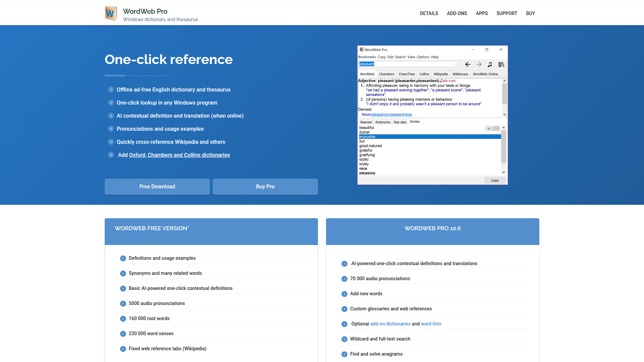Select 'idyllic' in the similar words list
This screenshot has width=644, height=362.
364,160
